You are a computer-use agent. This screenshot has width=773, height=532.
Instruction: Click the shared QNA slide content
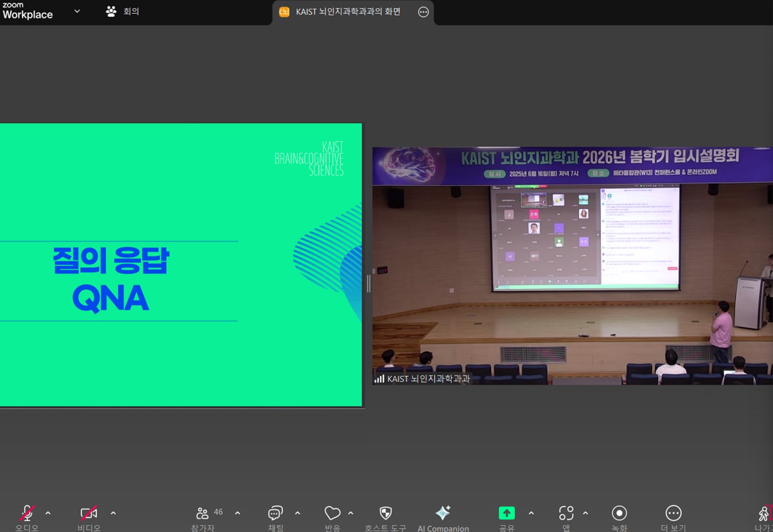coord(180,265)
